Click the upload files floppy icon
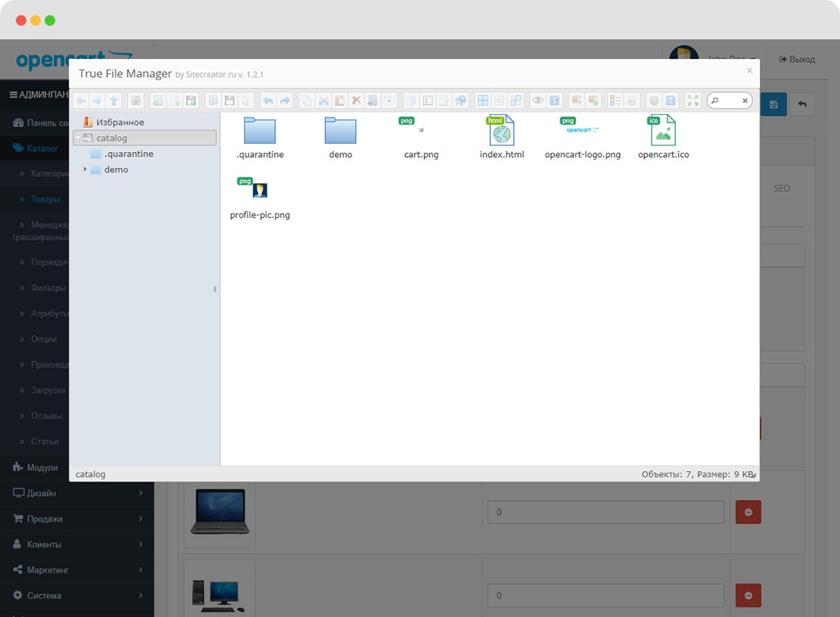This screenshot has width=840, height=617. 191,101
